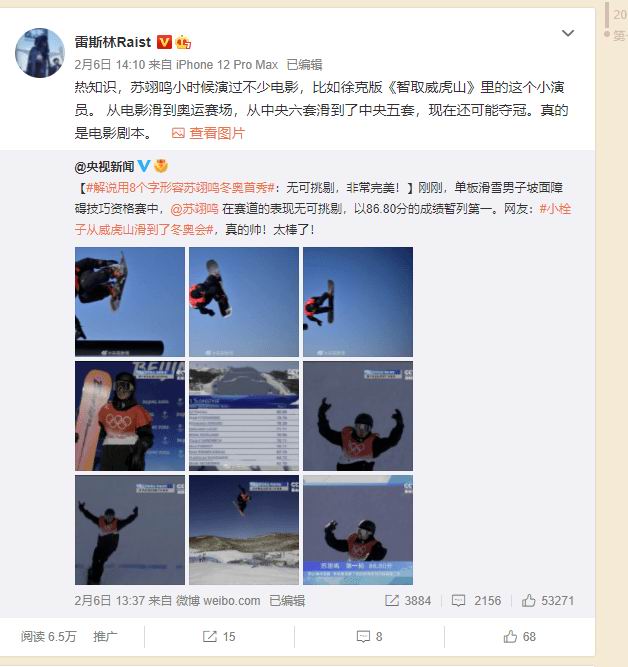Open first aerial snowboard trick photo
The image size is (628, 667).
pos(130,302)
